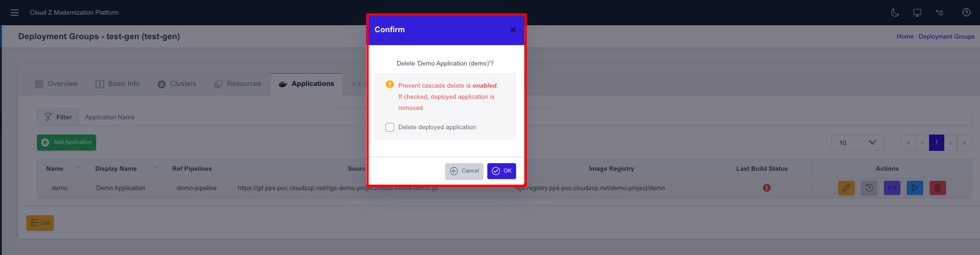Viewport: 980px width, 255px height.
Task: Open the help question mark icon
Action: point(967,12)
